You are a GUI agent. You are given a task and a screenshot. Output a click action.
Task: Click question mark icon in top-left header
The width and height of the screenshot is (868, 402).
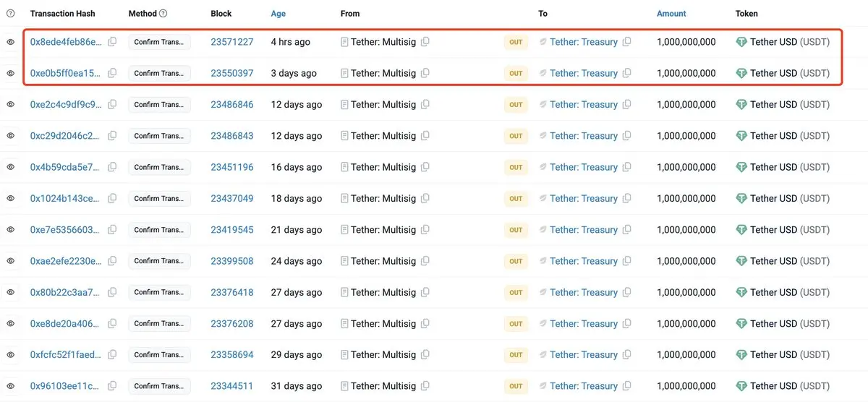coord(11,14)
